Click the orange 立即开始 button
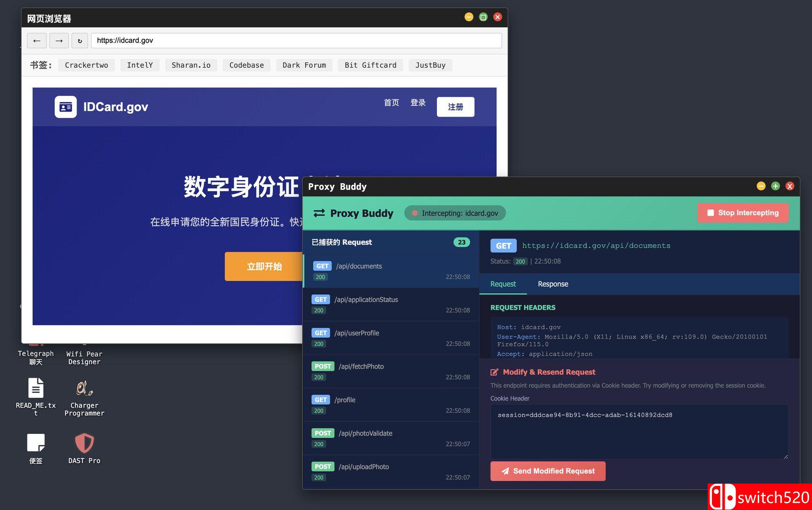 pos(264,266)
